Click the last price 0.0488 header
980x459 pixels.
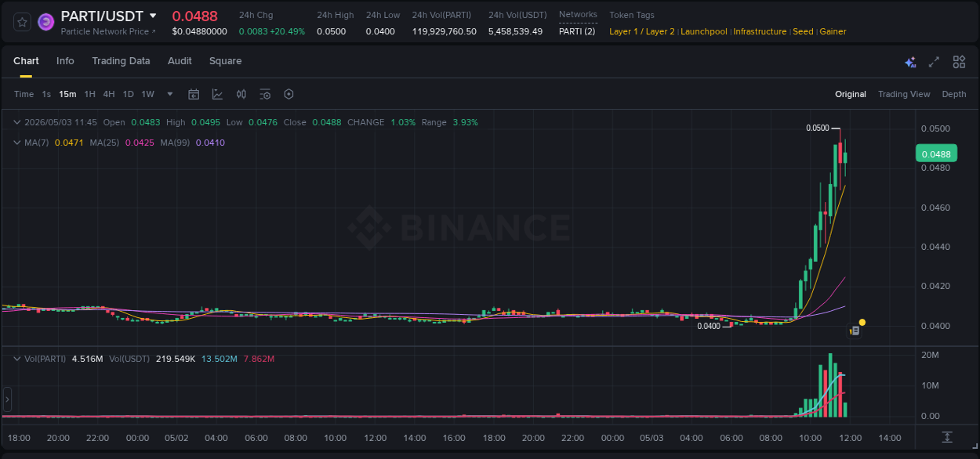pos(195,16)
